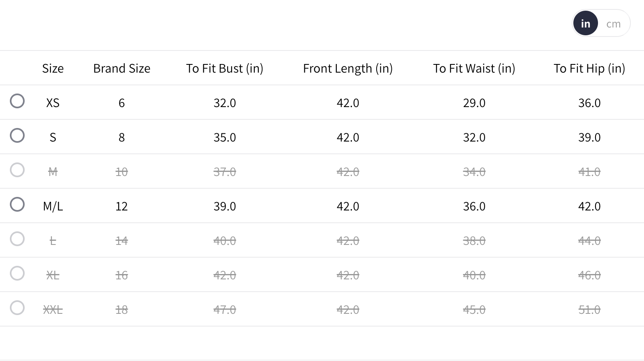Screen dimensions: 644x361
Task: Choose the M/L size radio button
Action: (x=17, y=204)
